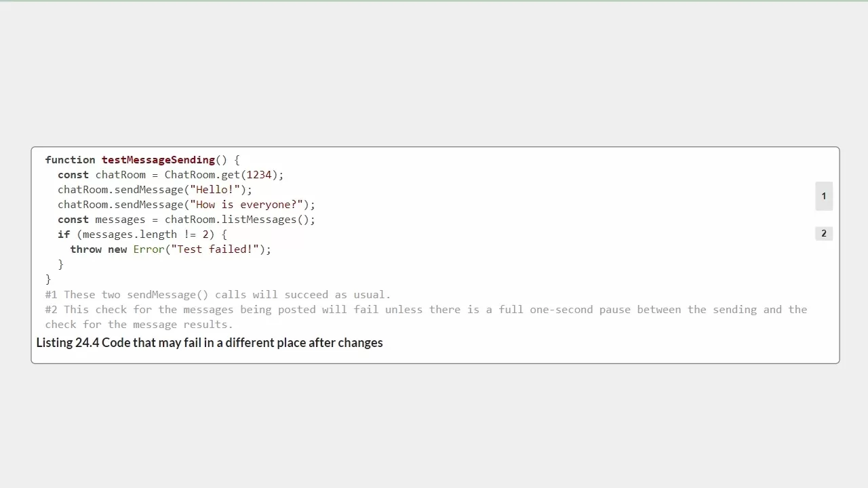The image size is (868, 488).
Task: Click the "const chatRoom" variable declaration
Action: click(x=102, y=175)
